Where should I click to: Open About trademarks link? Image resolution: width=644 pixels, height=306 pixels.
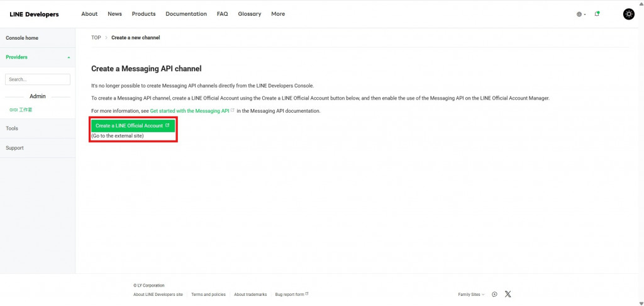[x=250, y=295]
